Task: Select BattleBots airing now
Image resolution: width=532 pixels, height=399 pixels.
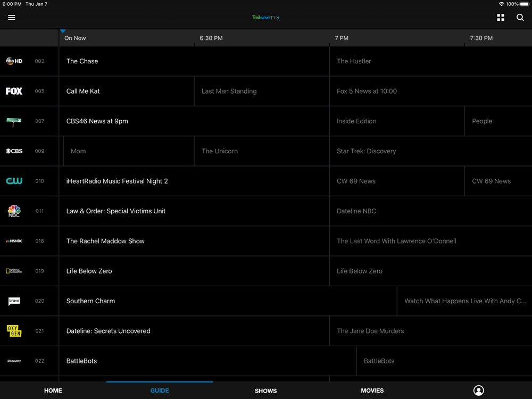Action: [207, 361]
